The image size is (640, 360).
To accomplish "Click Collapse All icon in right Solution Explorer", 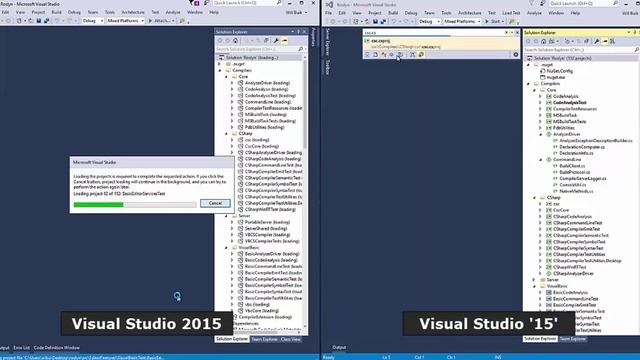I will coord(587,41).
